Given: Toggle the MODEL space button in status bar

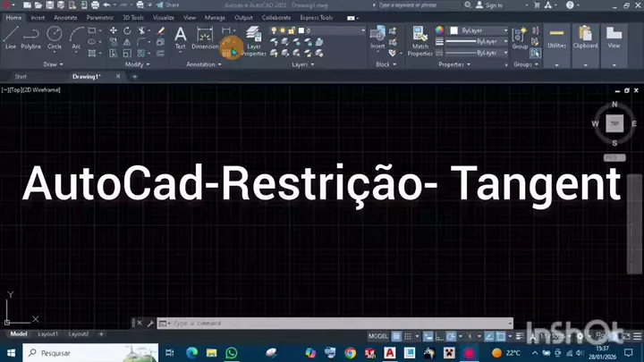Looking at the screenshot, I should point(378,336).
